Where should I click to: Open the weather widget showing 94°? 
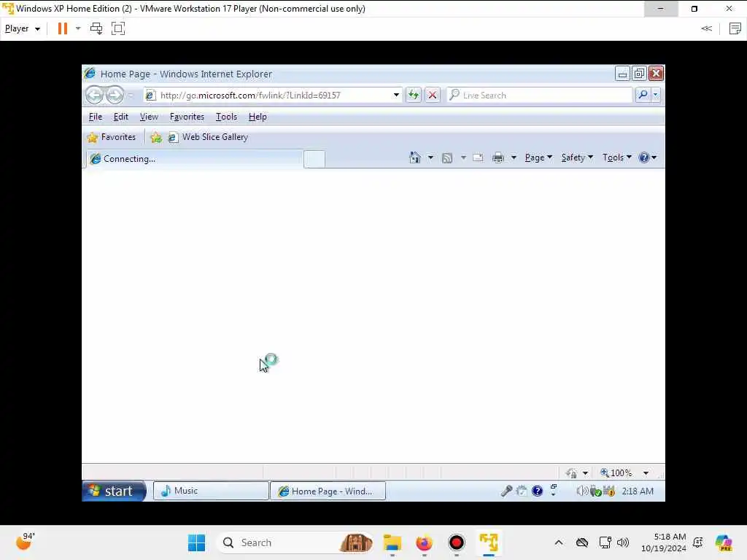tap(25, 542)
